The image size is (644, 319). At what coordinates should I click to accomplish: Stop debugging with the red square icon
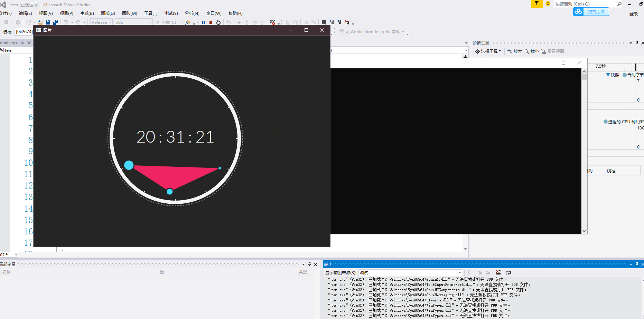point(211,22)
